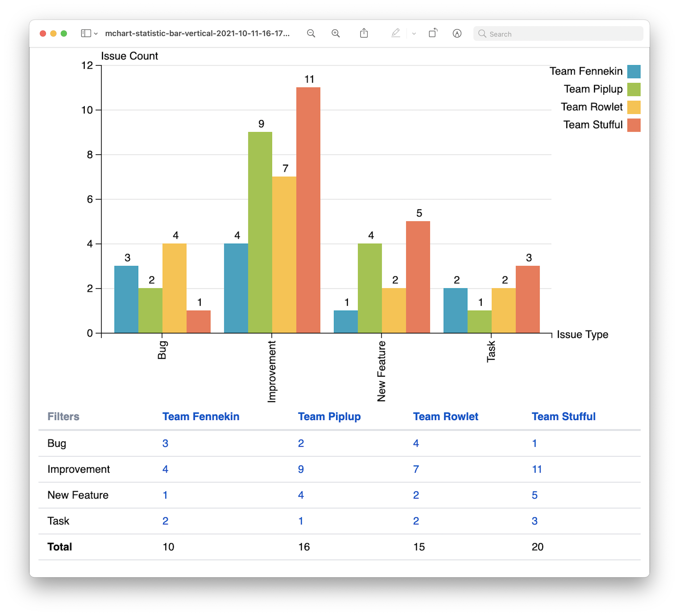Click the zoom out magnifier icon
The image size is (679, 616).
click(311, 33)
